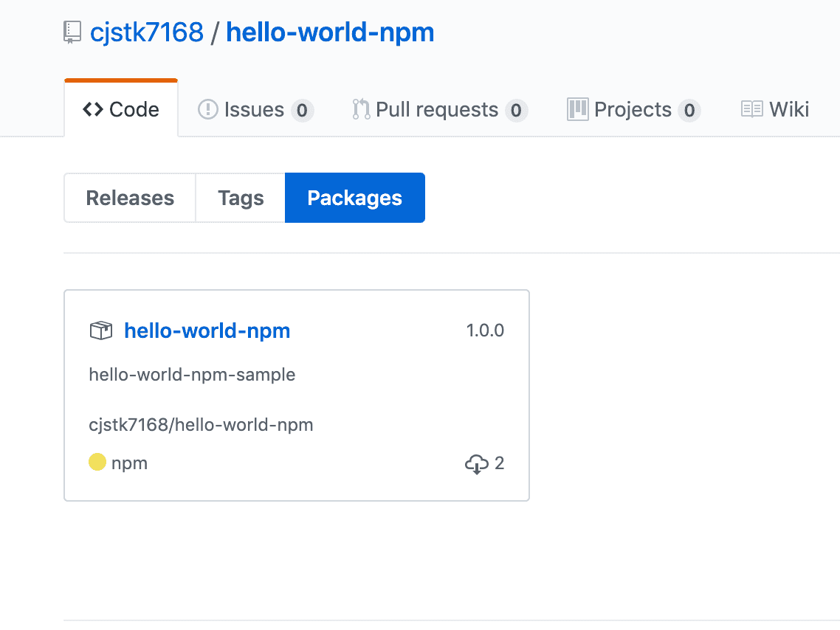The height and width of the screenshot is (630, 840).
Task: Click the cloud download icon
Action: point(477,464)
